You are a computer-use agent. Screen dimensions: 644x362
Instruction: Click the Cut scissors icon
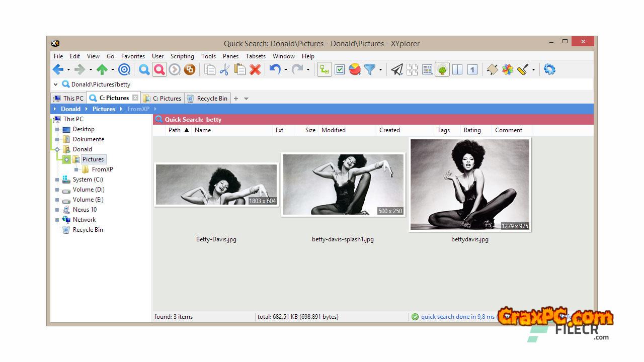[224, 70]
